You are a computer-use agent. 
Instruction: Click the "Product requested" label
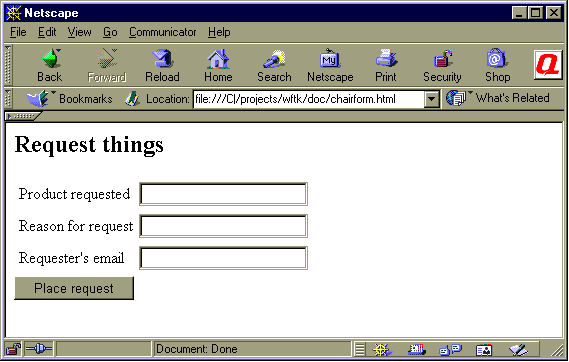pos(74,194)
